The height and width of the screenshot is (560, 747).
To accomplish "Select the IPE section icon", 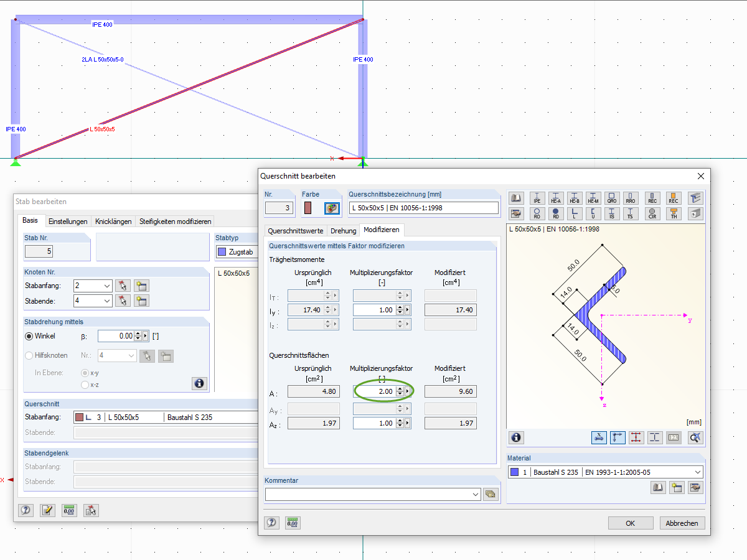I will (537, 198).
